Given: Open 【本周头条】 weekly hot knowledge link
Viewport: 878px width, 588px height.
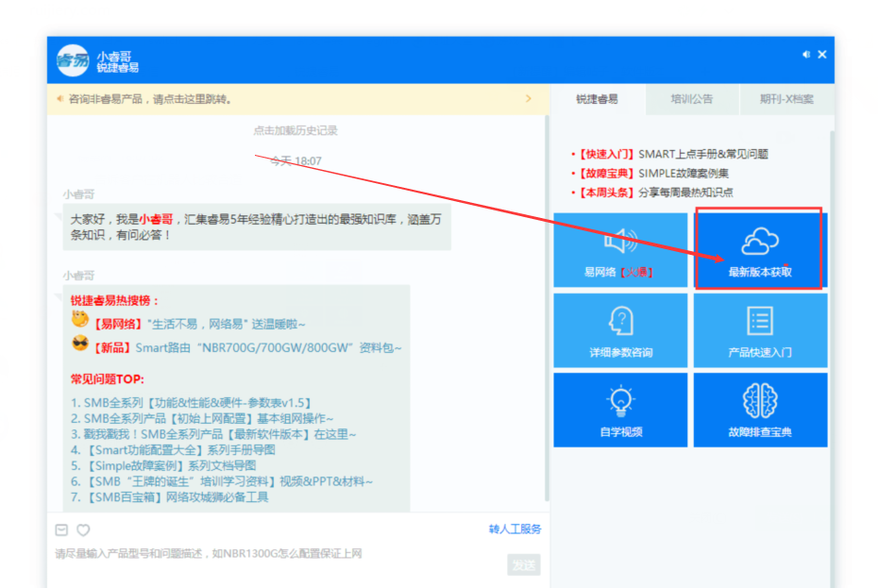Looking at the screenshot, I should pyautogui.click(x=655, y=193).
